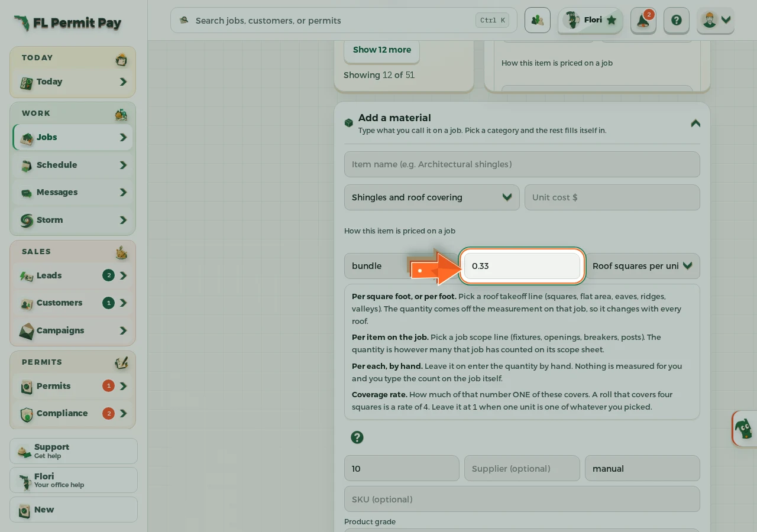Click the Item name input field
Image resolution: width=757 pixels, height=532 pixels.
pyautogui.click(x=522, y=164)
